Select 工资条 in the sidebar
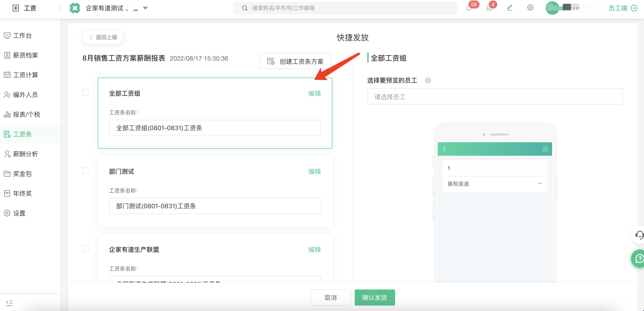The width and height of the screenshot is (644, 311). [x=30, y=134]
